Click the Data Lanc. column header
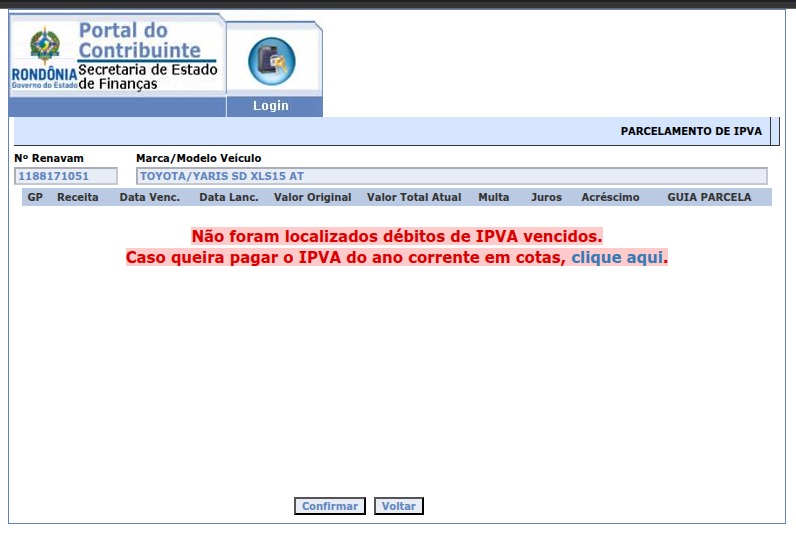 229,198
